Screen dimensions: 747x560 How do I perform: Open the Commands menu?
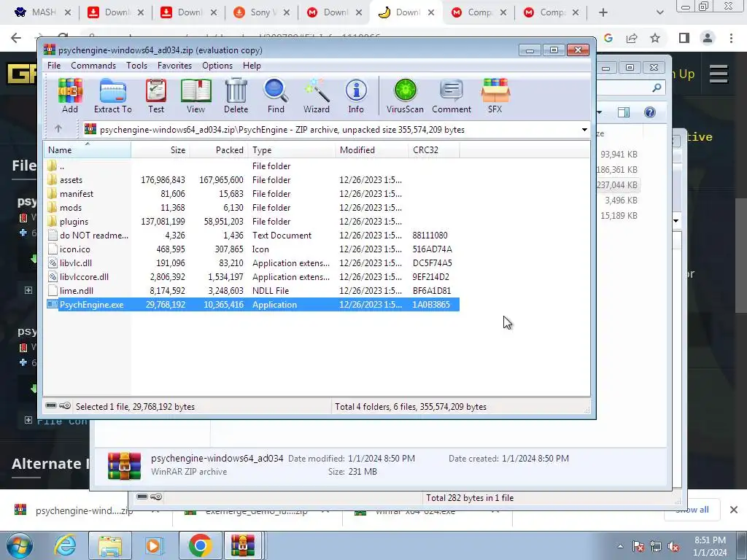pos(93,66)
